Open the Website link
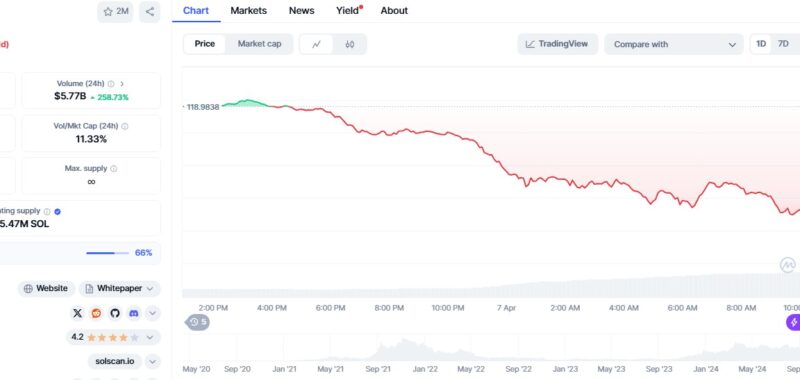 tap(46, 289)
